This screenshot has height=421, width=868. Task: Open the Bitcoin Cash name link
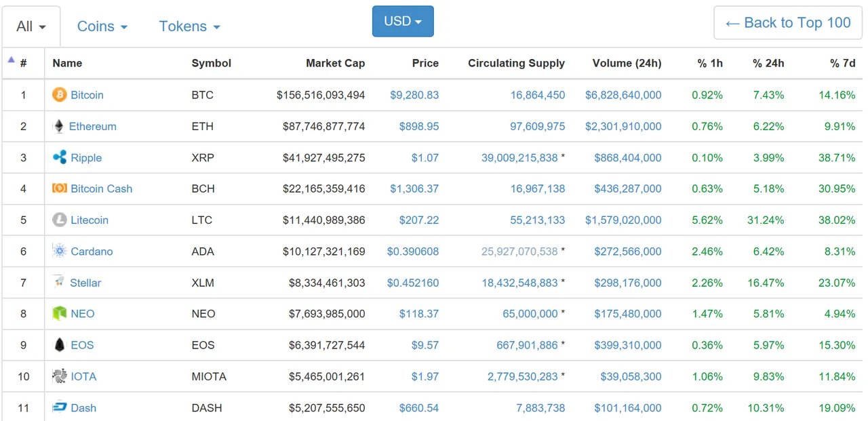102,188
